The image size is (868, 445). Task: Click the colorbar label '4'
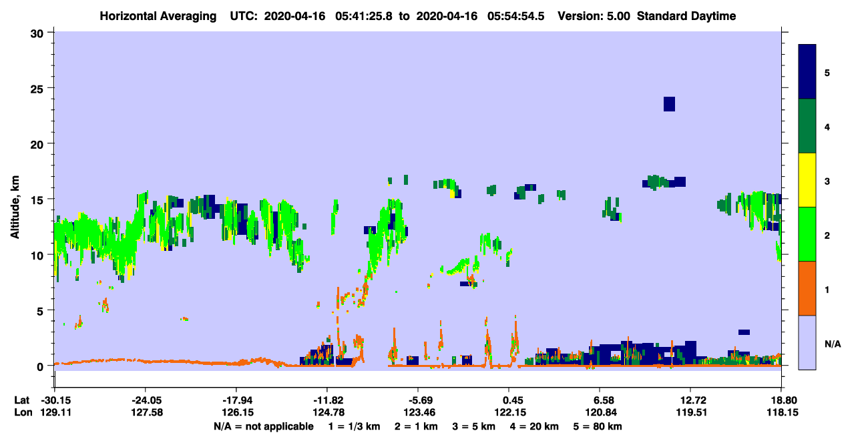point(827,127)
